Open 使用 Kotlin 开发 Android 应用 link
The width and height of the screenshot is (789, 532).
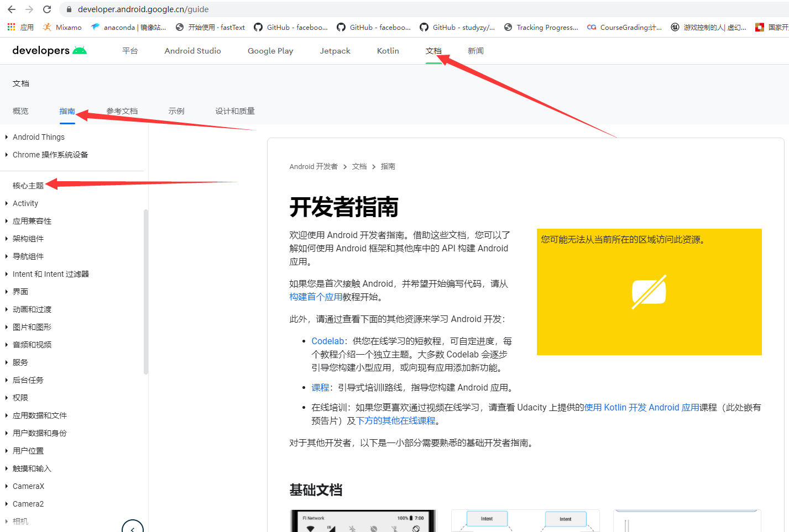tap(642, 407)
